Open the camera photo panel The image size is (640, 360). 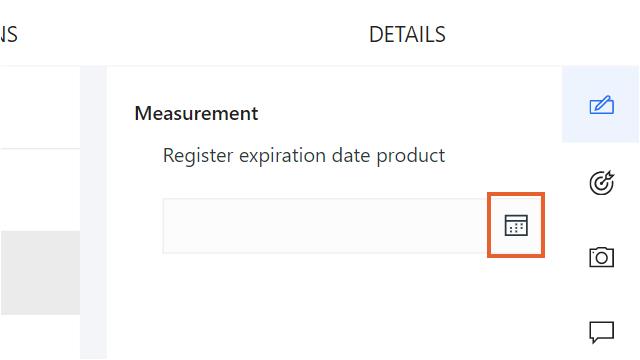tap(601, 257)
